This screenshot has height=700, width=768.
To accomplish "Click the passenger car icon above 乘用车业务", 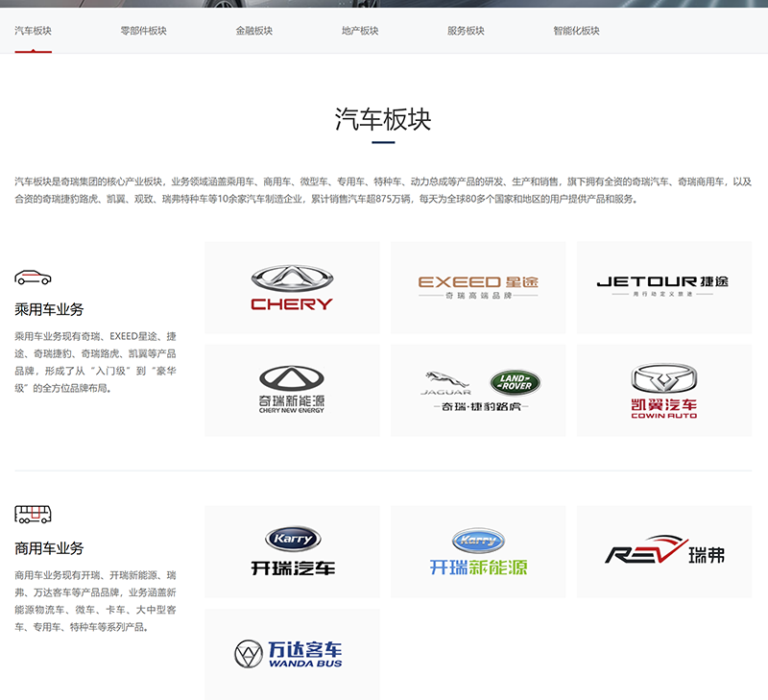I will point(33,278).
